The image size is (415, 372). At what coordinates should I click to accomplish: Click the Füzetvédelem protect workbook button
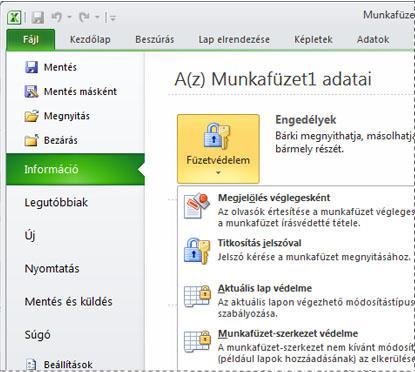click(218, 149)
